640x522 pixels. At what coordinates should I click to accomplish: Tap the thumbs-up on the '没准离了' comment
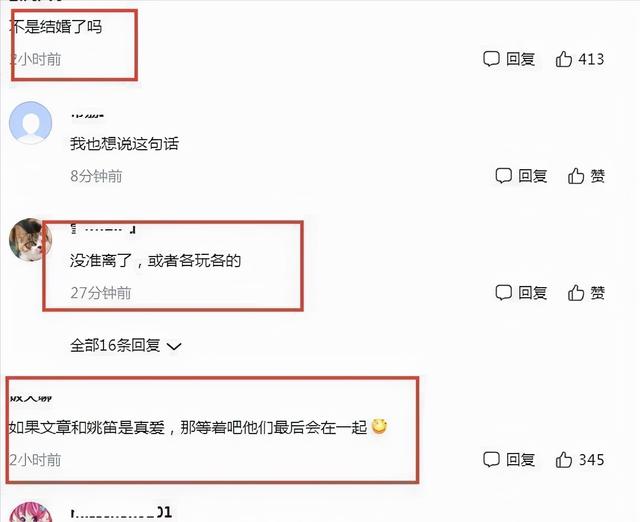(576, 293)
